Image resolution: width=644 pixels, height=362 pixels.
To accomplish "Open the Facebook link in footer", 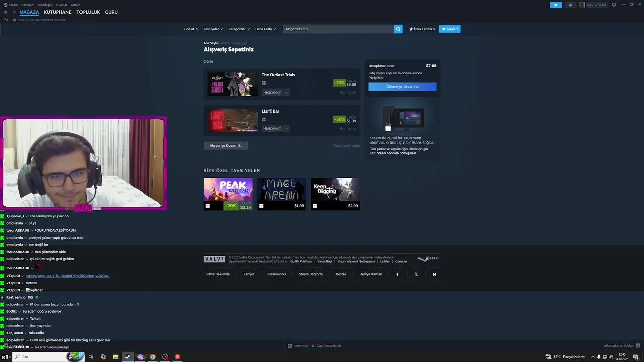I will pos(397,274).
